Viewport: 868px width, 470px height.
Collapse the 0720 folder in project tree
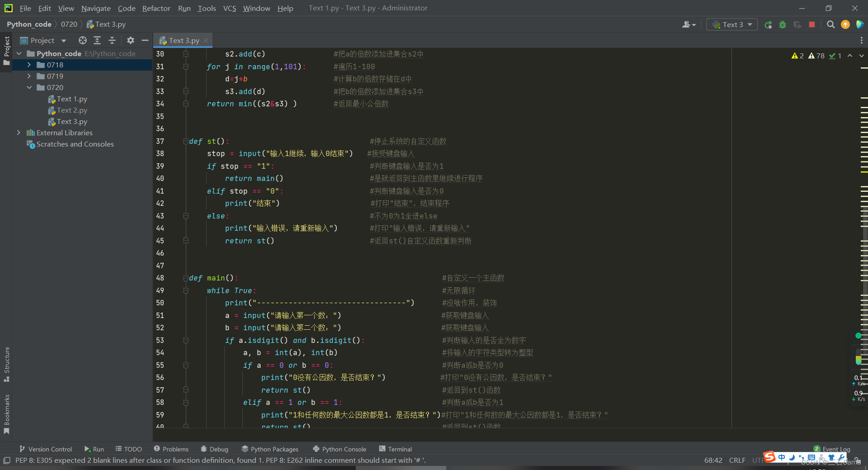tap(30, 87)
